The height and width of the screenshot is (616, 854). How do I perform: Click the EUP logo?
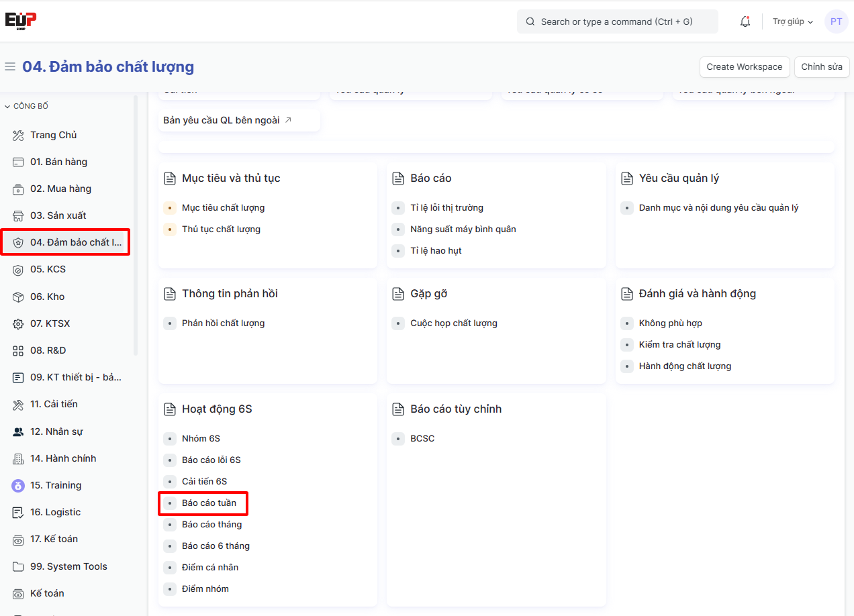coord(21,21)
